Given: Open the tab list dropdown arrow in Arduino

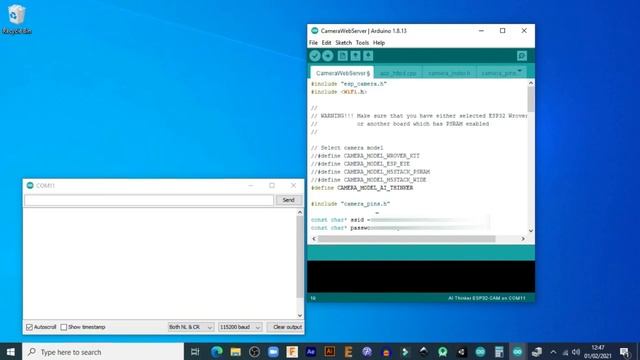Looking at the screenshot, I should pyautogui.click(x=520, y=71).
